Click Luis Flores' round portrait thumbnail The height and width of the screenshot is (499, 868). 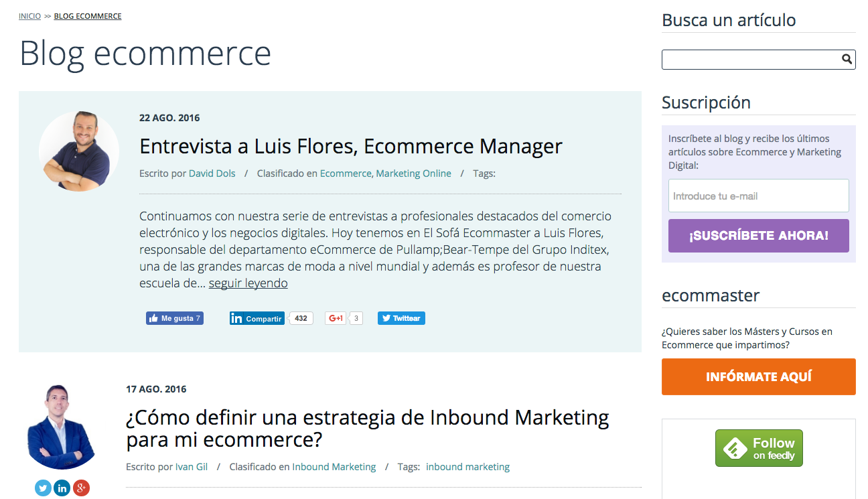click(x=79, y=151)
